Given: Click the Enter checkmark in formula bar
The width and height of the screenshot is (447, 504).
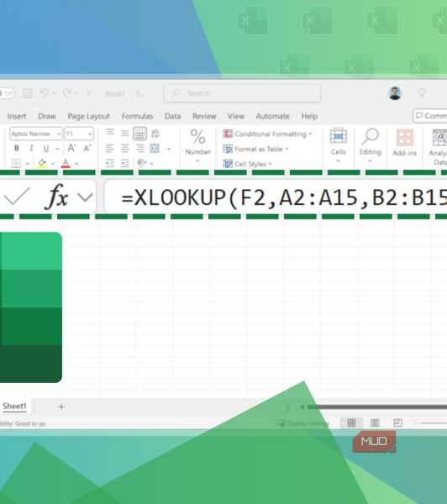Looking at the screenshot, I should (18, 196).
